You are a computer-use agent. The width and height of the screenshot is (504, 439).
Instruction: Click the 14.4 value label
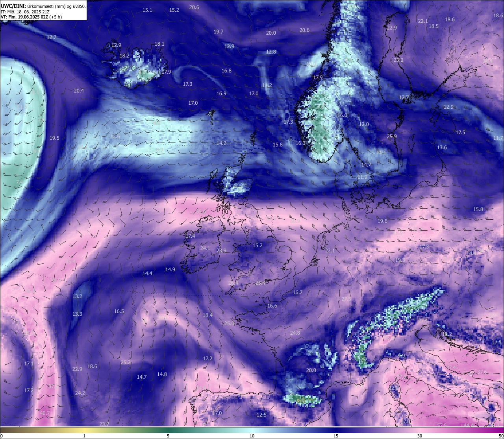(x=147, y=273)
